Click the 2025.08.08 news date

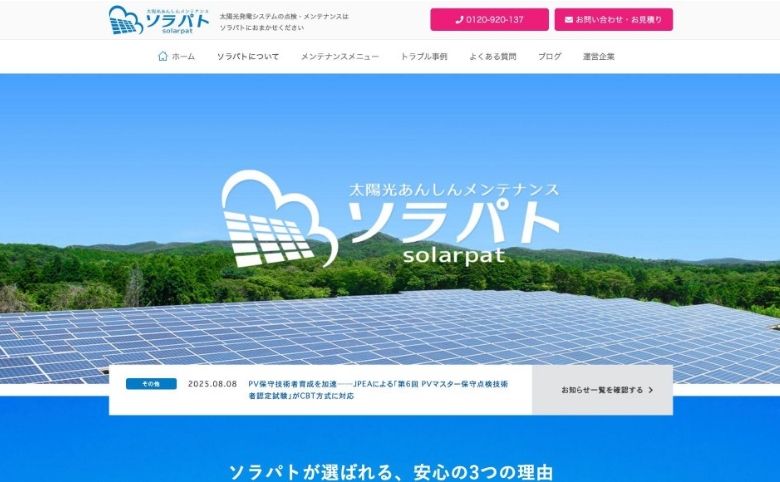212,384
